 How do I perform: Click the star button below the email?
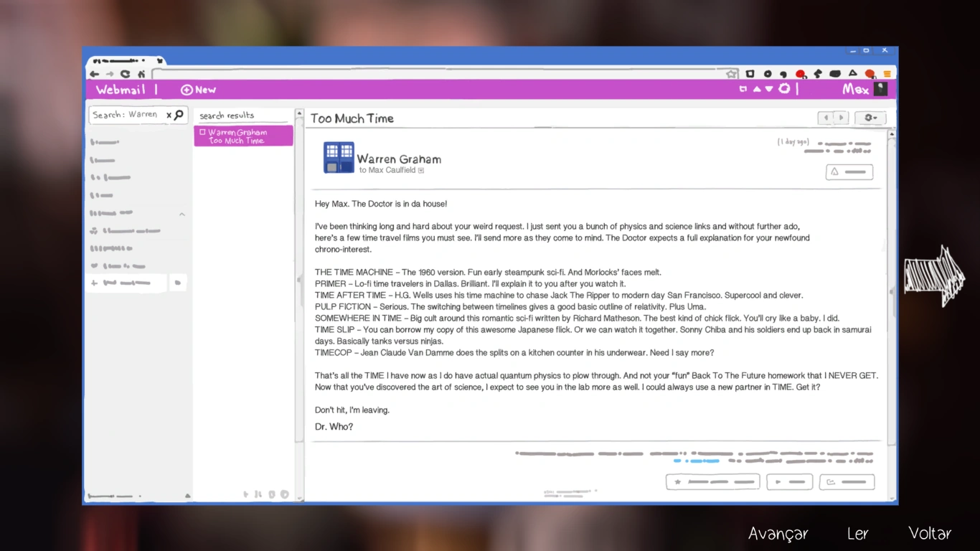click(713, 482)
